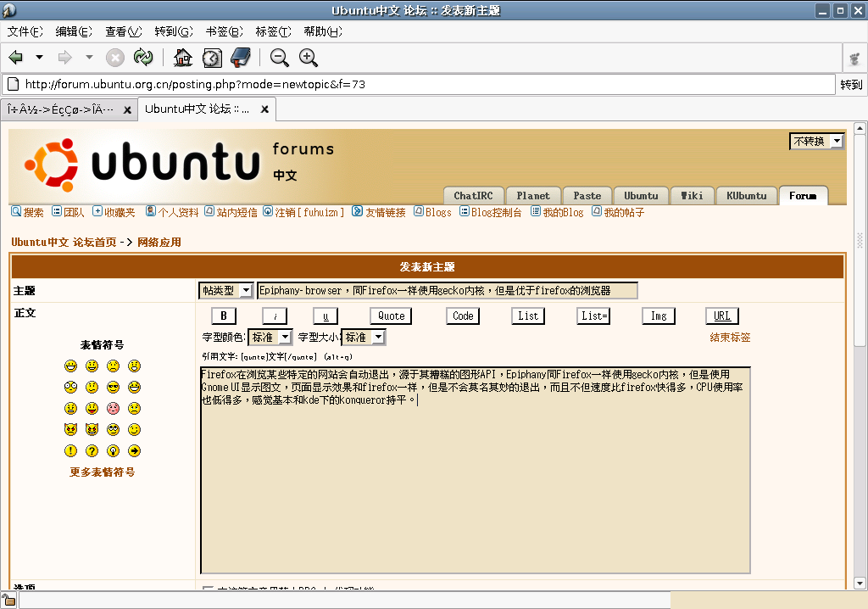Open the KUbuntu site tab
Viewport: 868px width, 609px height.
(747, 196)
